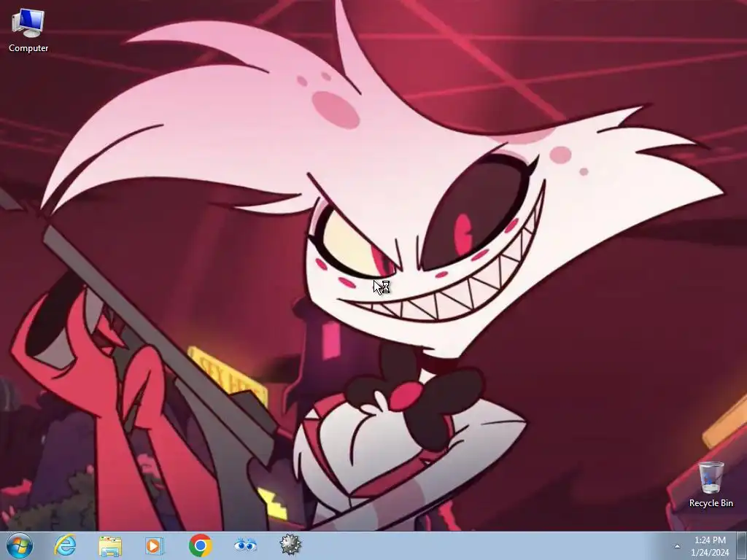Open the Windows Start menu
Image resolution: width=747 pixels, height=560 pixels.
20,545
